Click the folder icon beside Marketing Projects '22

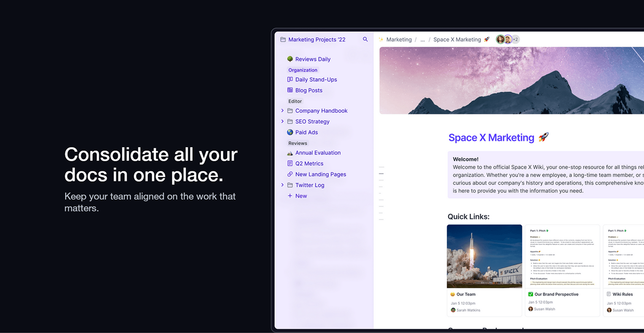(283, 40)
